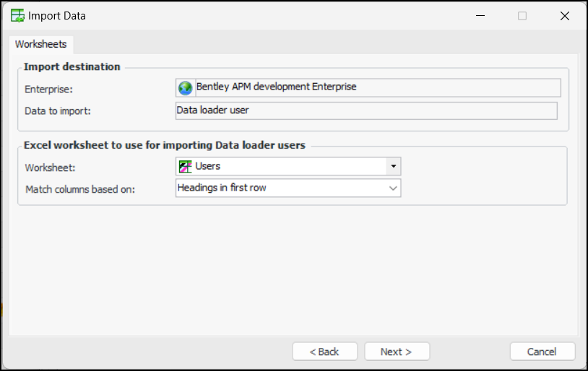Screen dimensions: 588x371
Task: Click the Enterprise field showing Bentley APM
Action: (x=368, y=87)
